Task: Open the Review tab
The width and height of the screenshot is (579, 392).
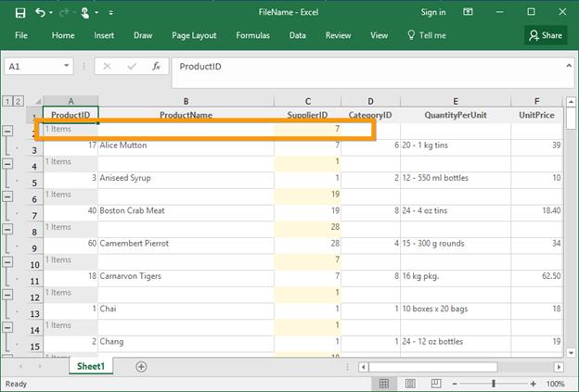Action: click(339, 35)
